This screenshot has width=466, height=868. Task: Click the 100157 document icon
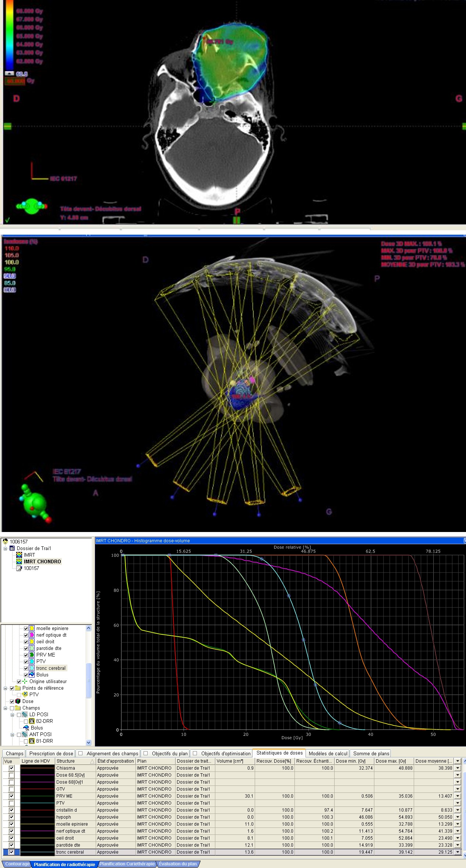[x=19, y=568]
